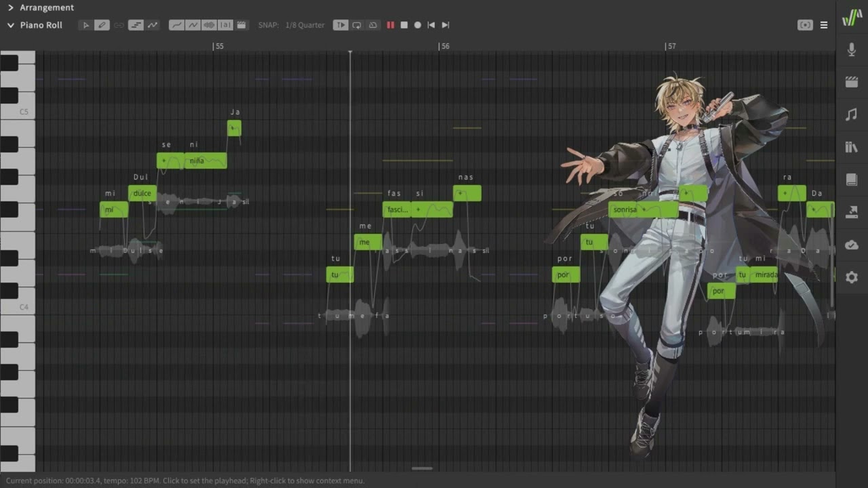Open Note Properties via music note icon

[852, 115]
